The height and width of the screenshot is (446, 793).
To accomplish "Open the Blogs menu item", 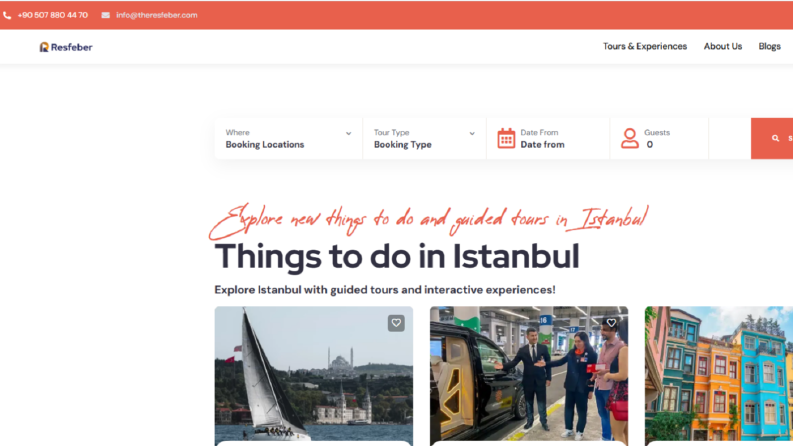I will tap(769, 47).
